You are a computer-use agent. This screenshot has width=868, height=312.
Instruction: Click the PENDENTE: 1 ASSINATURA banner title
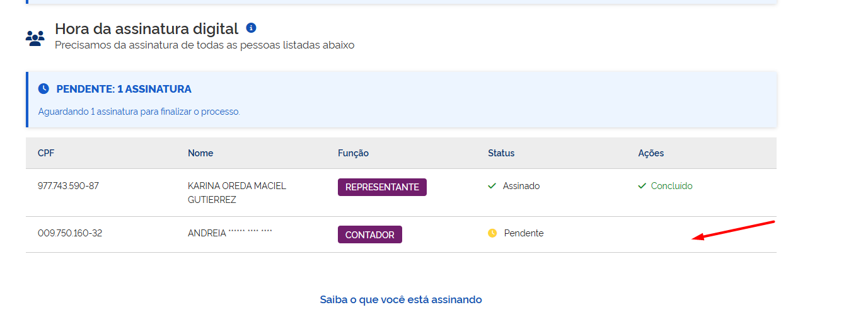pyautogui.click(x=124, y=89)
